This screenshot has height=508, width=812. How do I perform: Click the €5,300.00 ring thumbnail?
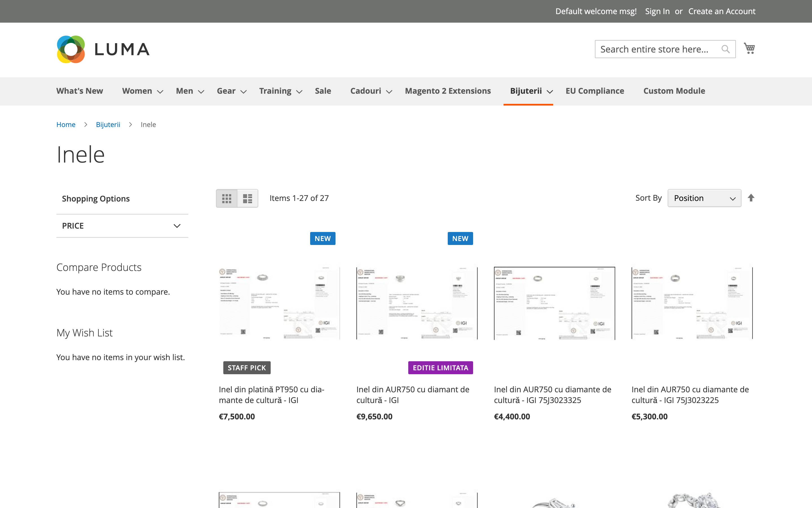(692, 303)
